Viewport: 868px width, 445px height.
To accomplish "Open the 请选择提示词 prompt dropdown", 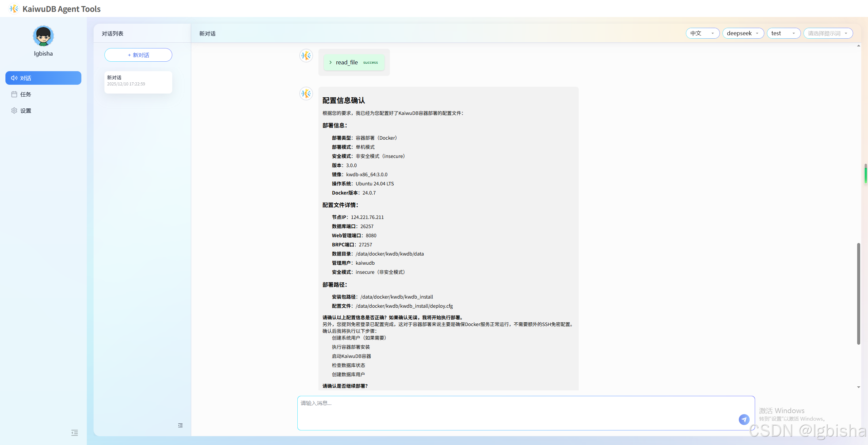I will pyautogui.click(x=828, y=33).
